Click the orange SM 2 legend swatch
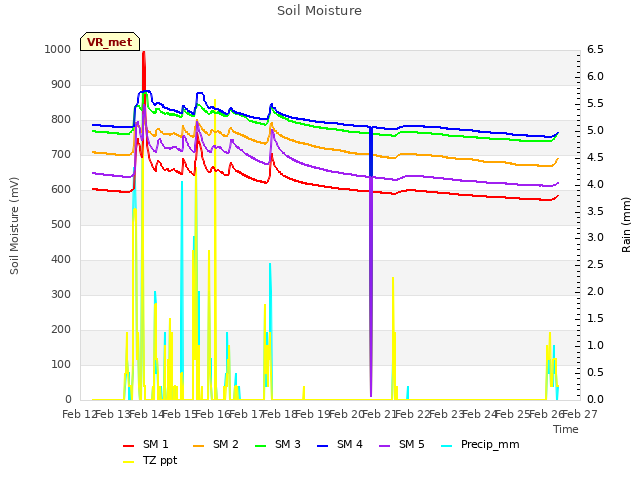The width and height of the screenshot is (640, 480). click(199, 446)
